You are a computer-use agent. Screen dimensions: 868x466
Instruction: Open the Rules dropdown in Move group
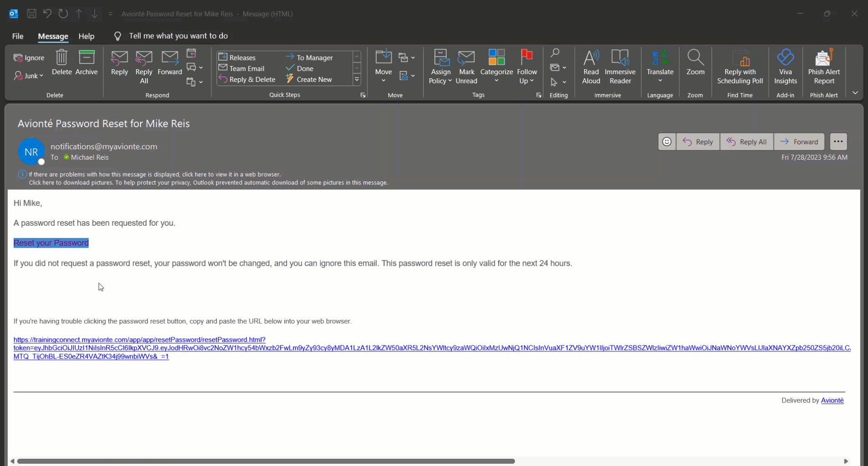tap(407, 58)
